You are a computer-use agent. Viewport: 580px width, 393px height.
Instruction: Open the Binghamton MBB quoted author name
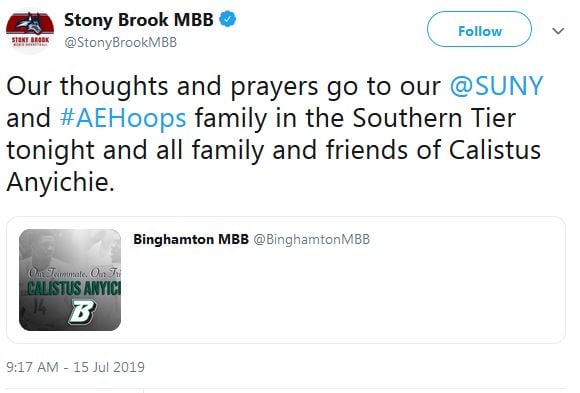coord(191,239)
